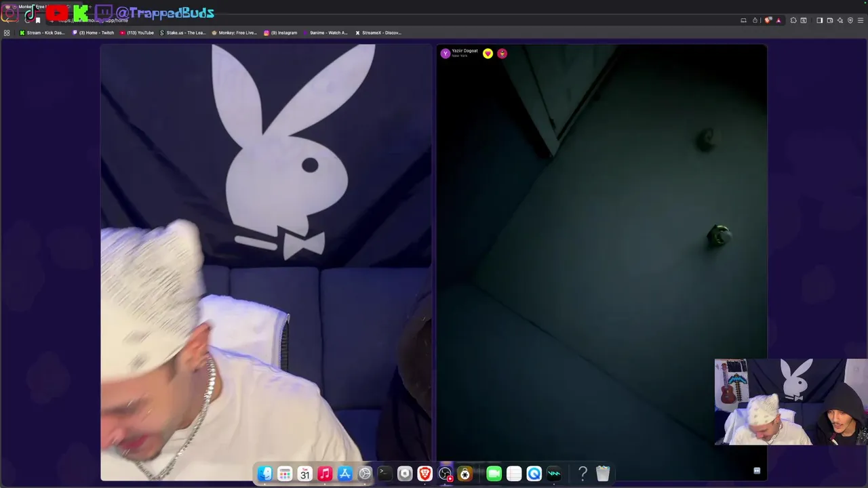
Task: Open the green waveform app in dock
Action: pyautogui.click(x=554, y=474)
